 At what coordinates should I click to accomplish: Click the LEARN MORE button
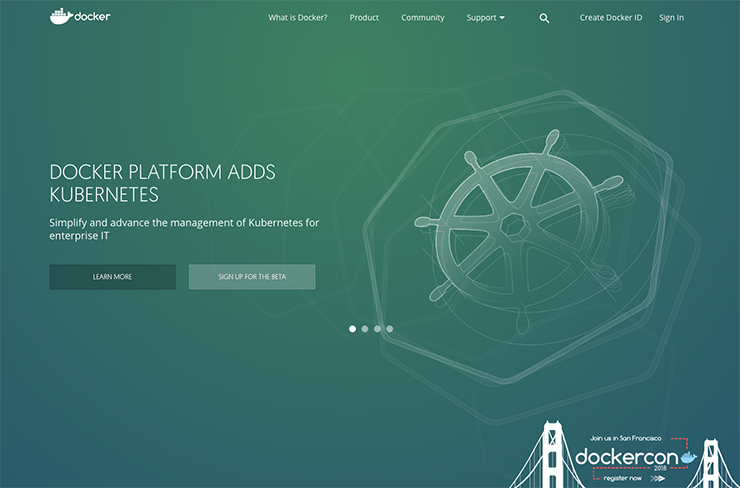(113, 277)
